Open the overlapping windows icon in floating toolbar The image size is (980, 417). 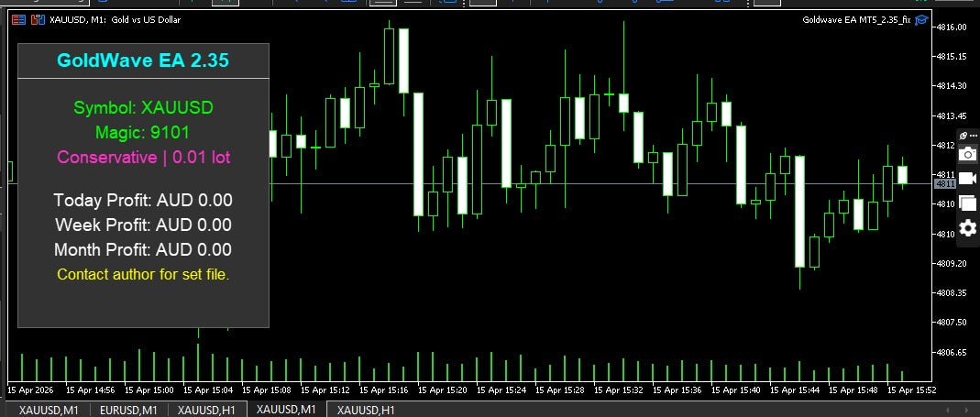coord(967,203)
